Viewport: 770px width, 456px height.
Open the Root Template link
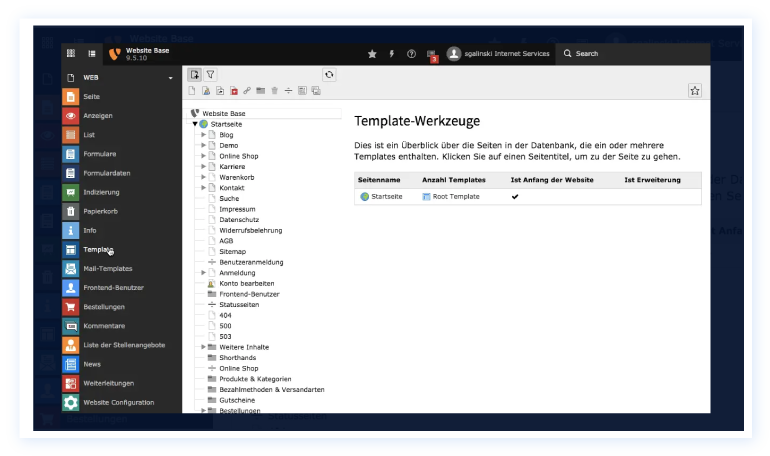(456, 196)
